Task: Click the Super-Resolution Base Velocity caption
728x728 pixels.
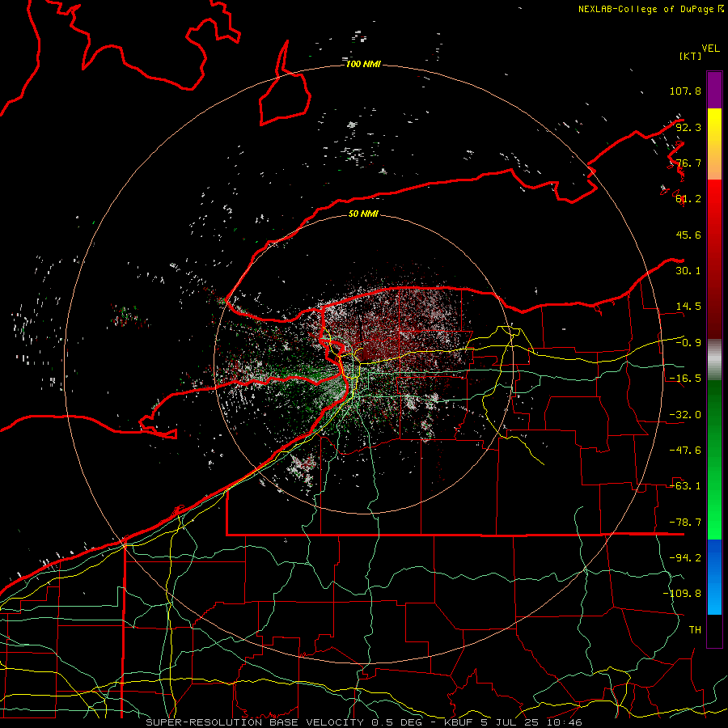Action: 363,722
